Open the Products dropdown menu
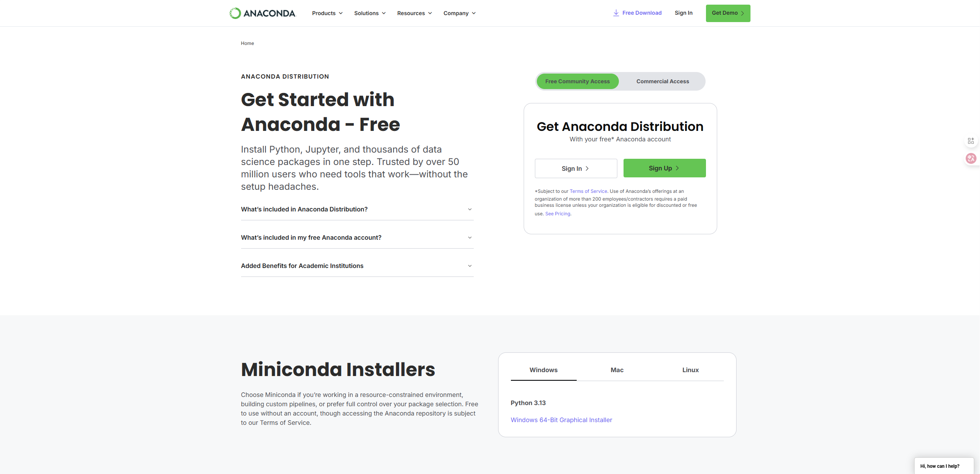 tap(327, 13)
